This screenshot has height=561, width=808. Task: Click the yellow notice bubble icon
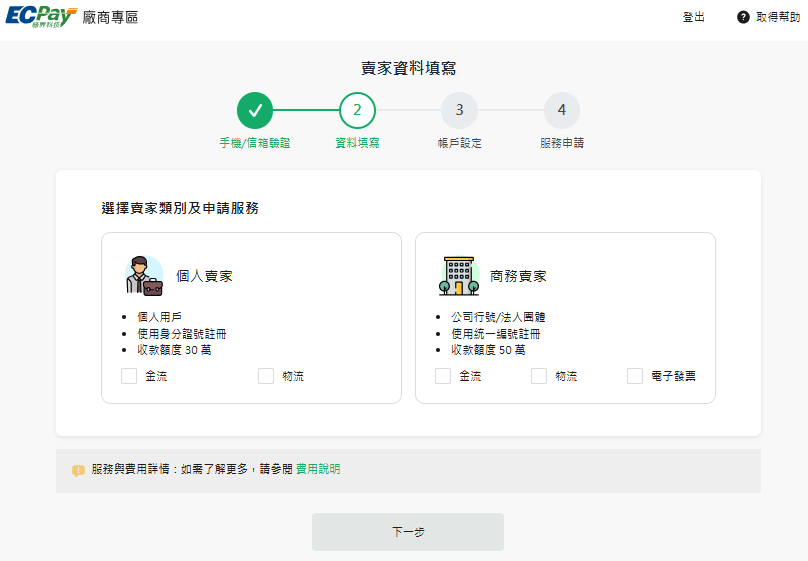(x=78, y=470)
